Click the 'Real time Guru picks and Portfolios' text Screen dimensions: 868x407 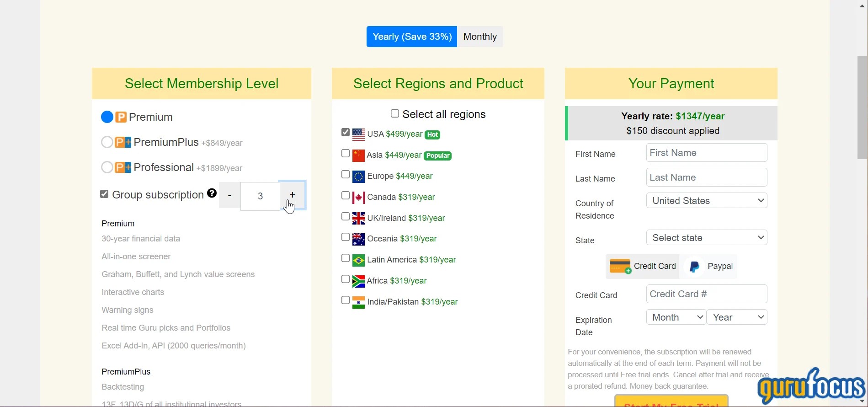click(x=166, y=328)
